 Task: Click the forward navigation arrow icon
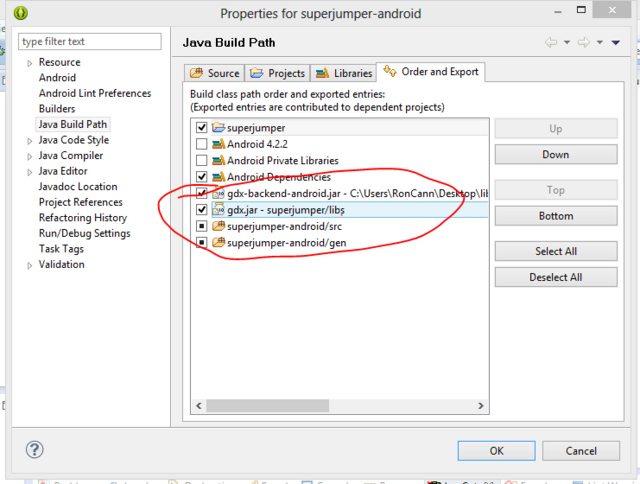click(x=584, y=42)
